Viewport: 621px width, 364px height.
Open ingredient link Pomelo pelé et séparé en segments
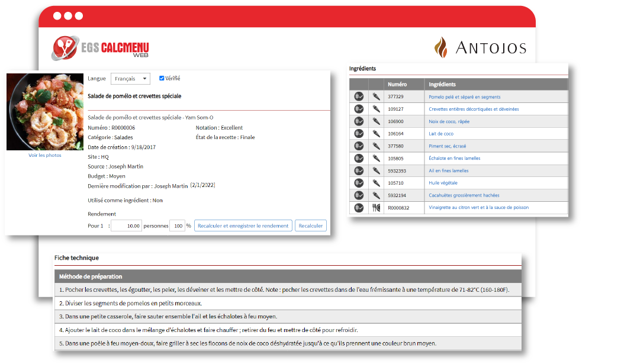pos(465,97)
